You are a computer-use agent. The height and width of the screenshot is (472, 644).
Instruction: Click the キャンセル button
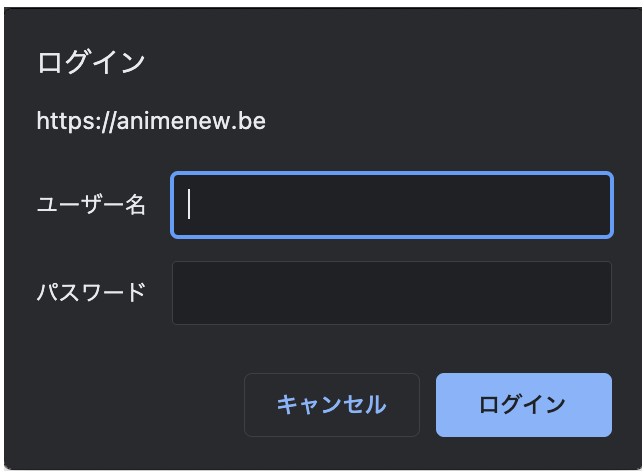332,405
